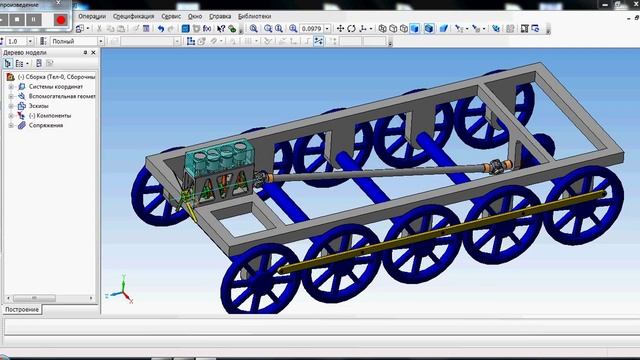The width and height of the screenshot is (640, 360).
Task: Click the new-document icon dropdown arrow
Action: 88,29
